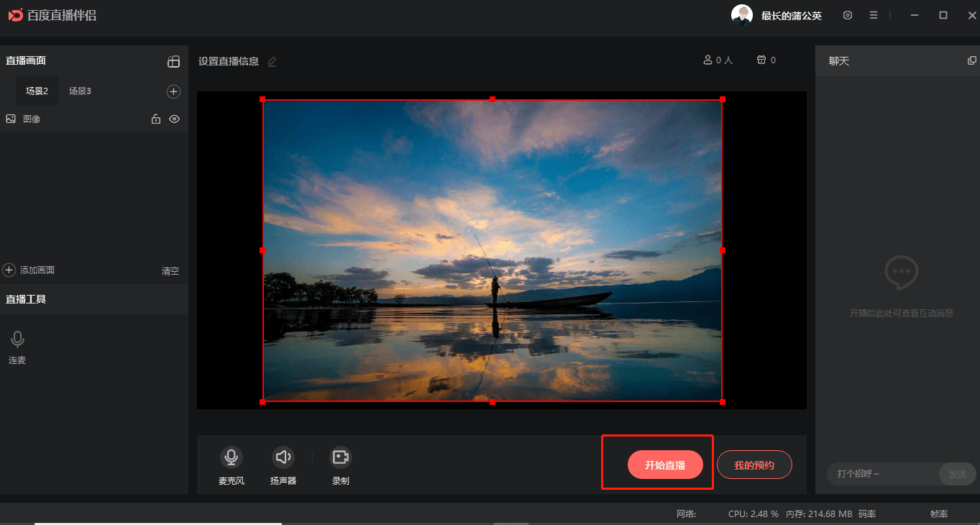The height and width of the screenshot is (525, 980).
Task: Switch to the 场景3 tab
Action: tap(80, 91)
